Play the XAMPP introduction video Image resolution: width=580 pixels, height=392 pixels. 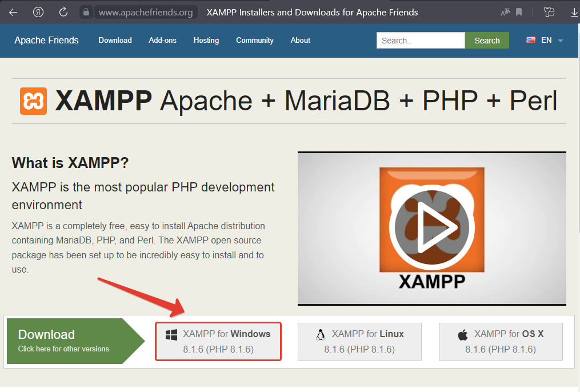coord(433,227)
